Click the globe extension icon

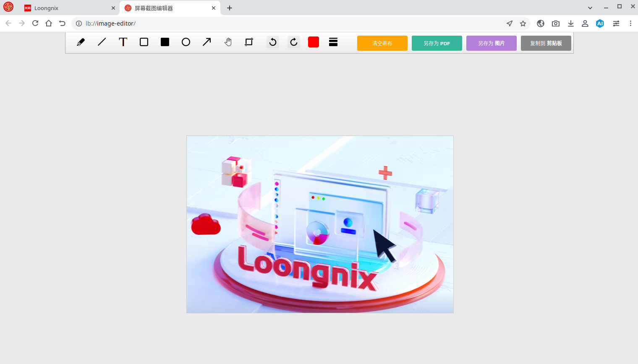click(541, 23)
